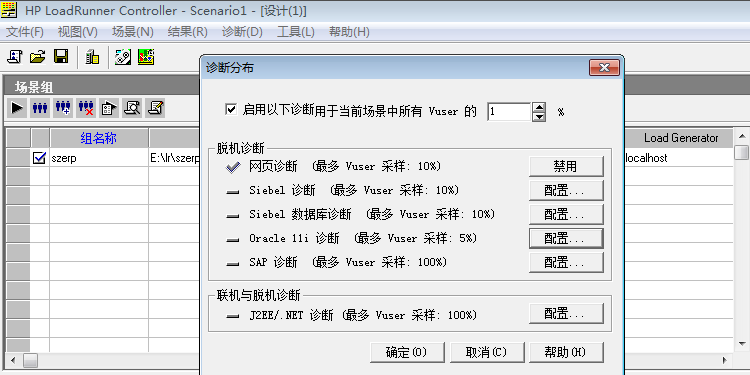
Task: Click the New Scenario toolbar icon
Action: (15, 57)
